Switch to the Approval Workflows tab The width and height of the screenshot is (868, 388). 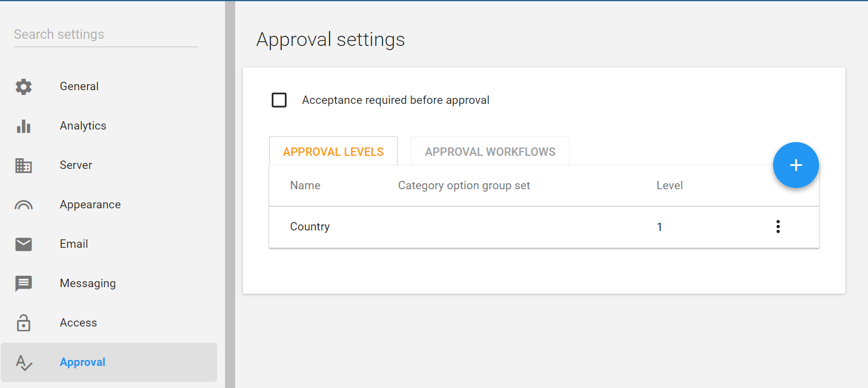pyautogui.click(x=490, y=152)
